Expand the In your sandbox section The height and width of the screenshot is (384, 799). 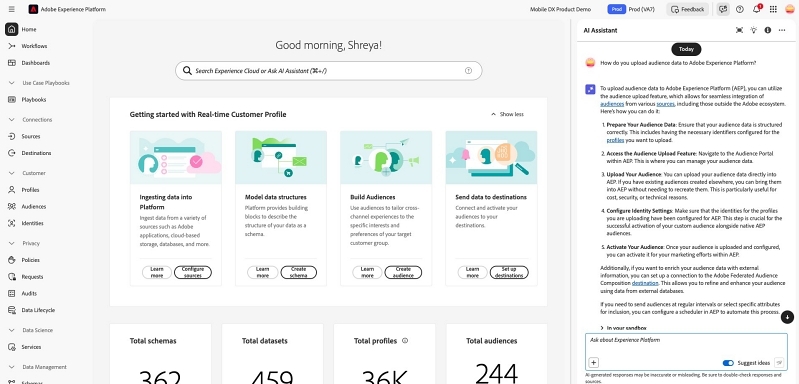click(624, 328)
